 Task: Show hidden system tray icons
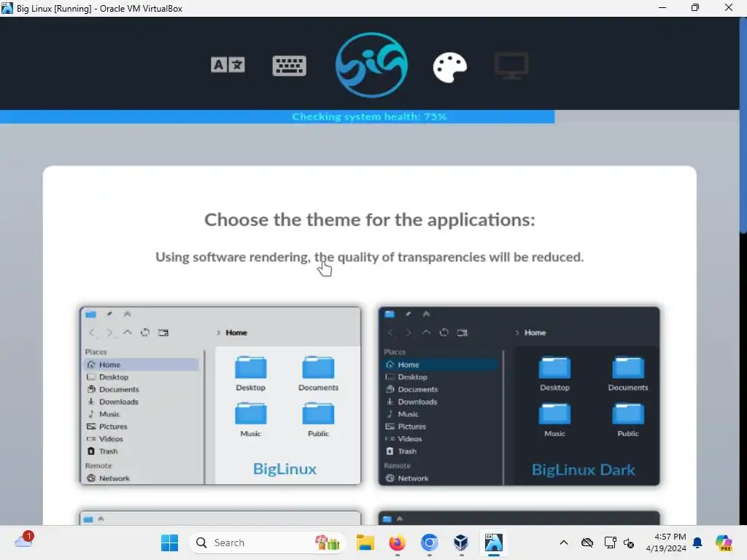564,542
